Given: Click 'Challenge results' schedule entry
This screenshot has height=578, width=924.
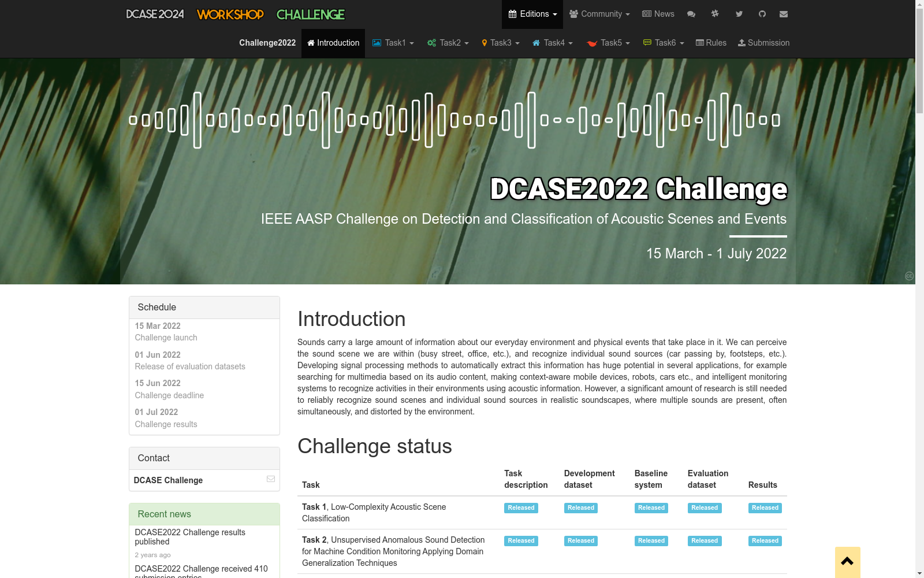Looking at the screenshot, I should click(x=166, y=424).
